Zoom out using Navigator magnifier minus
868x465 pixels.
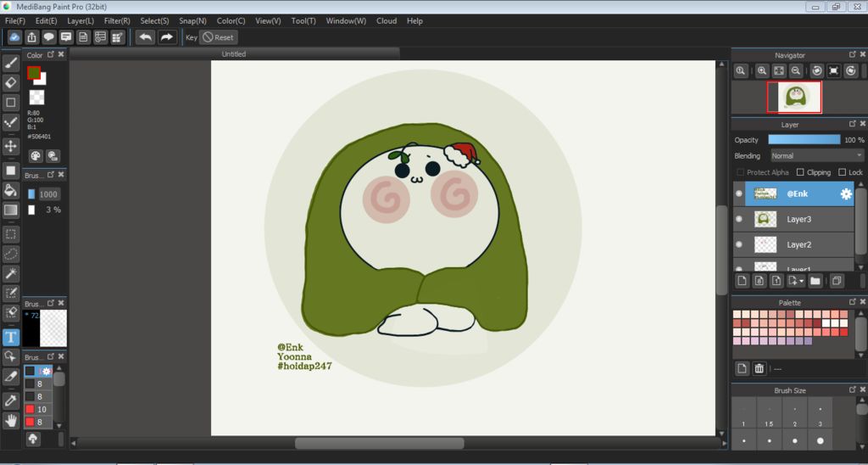[x=795, y=70]
